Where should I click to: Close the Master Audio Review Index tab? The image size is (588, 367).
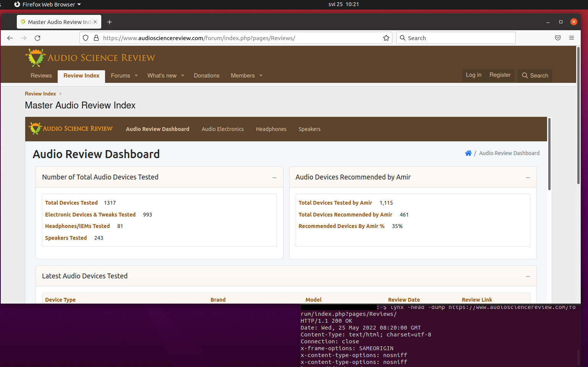pyautogui.click(x=95, y=22)
